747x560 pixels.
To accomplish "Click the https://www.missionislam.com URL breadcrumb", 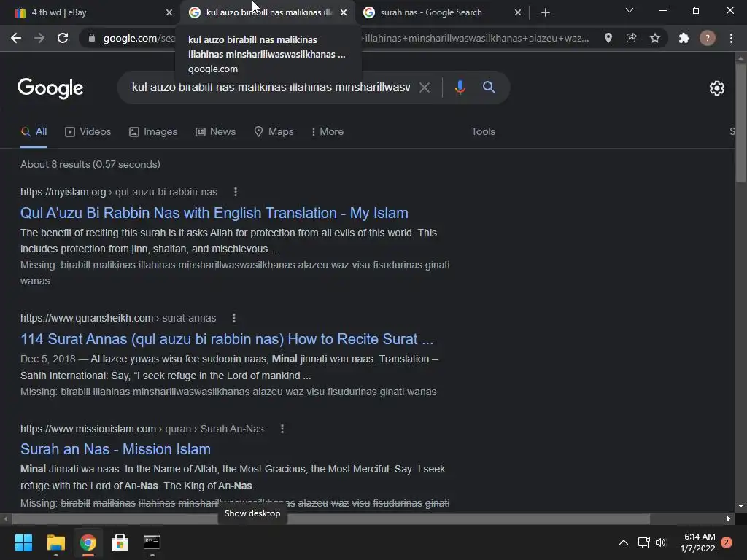I will pos(88,429).
